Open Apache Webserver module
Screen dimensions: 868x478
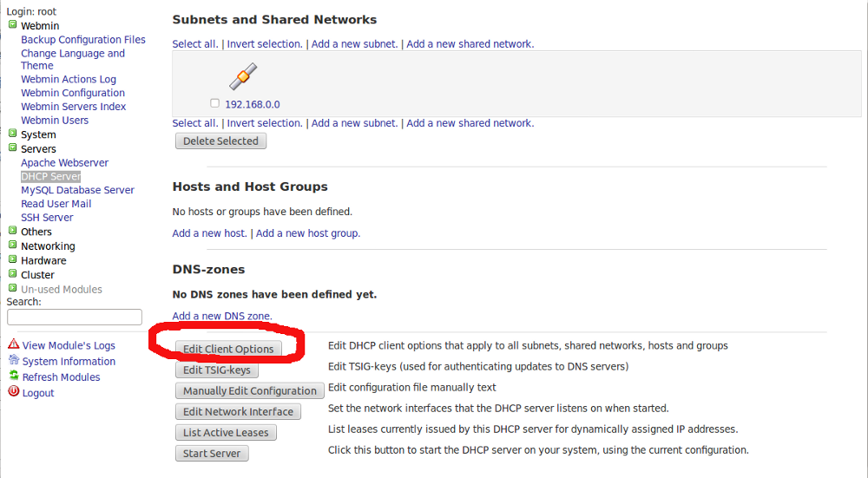(64, 162)
